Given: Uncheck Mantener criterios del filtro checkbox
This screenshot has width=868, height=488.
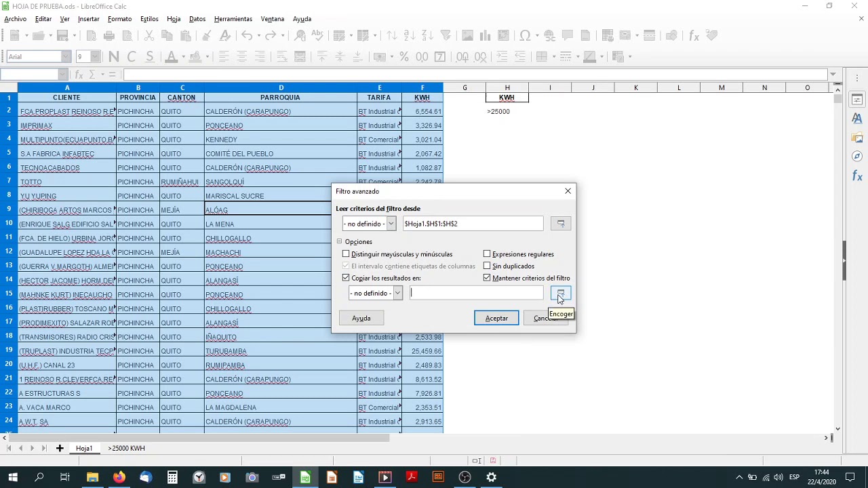Looking at the screenshot, I should tap(487, 278).
